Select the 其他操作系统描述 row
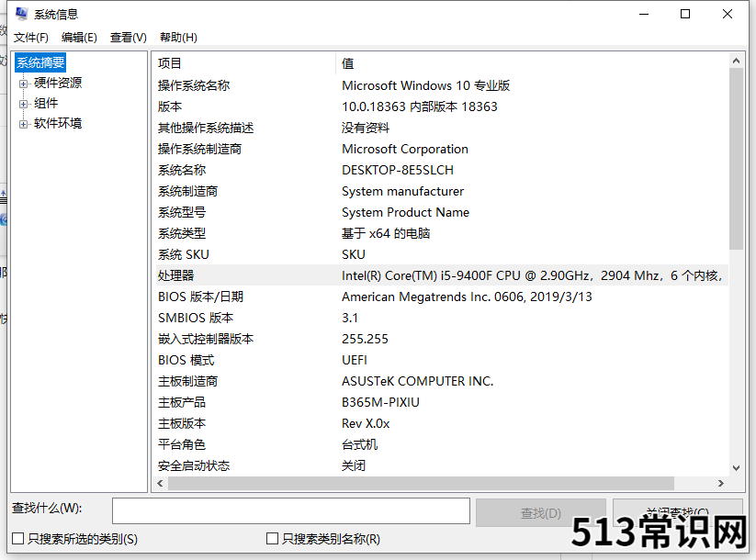Image resolution: width=756 pixels, height=560 pixels. click(x=442, y=129)
